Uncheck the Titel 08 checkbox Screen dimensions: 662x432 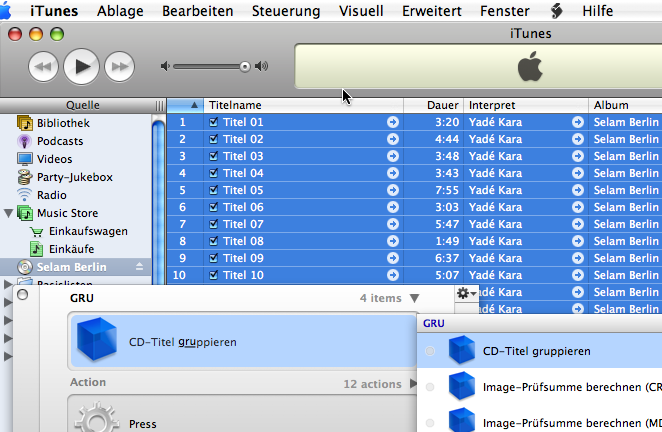pos(214,241)
